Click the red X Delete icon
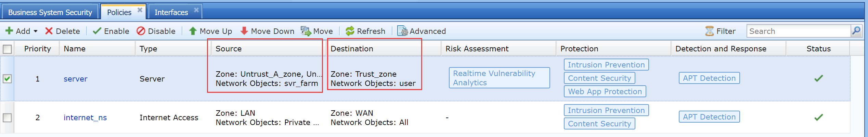 [x=49, y=31]
